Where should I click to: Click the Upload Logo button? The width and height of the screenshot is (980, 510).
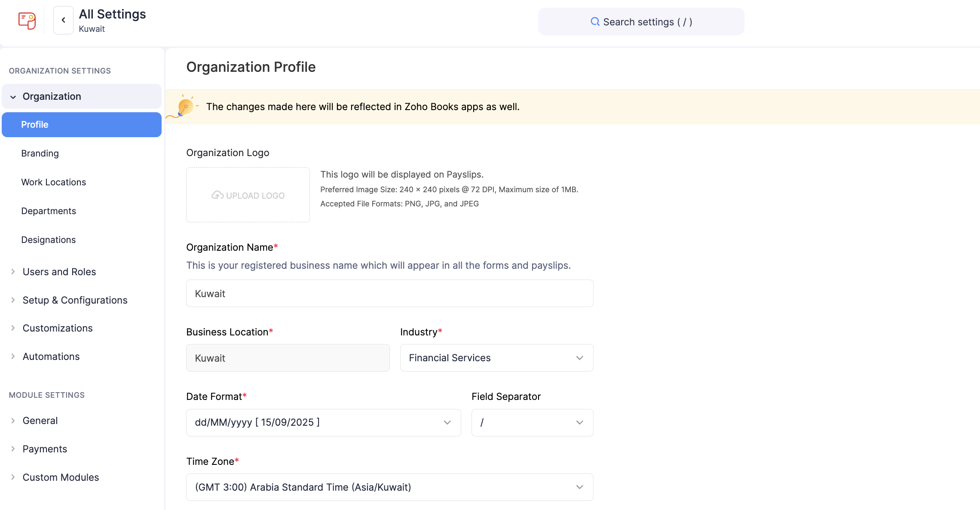[x=248, y=195]
